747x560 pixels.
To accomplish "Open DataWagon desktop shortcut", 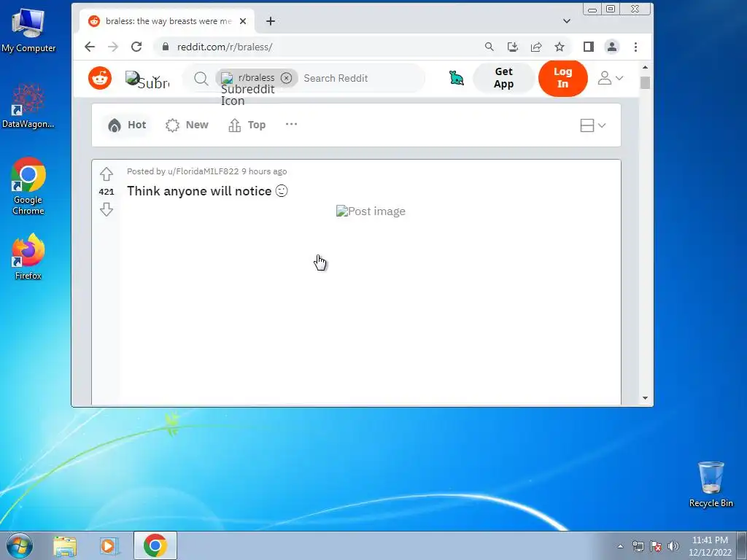I will (x=28, y=106).
